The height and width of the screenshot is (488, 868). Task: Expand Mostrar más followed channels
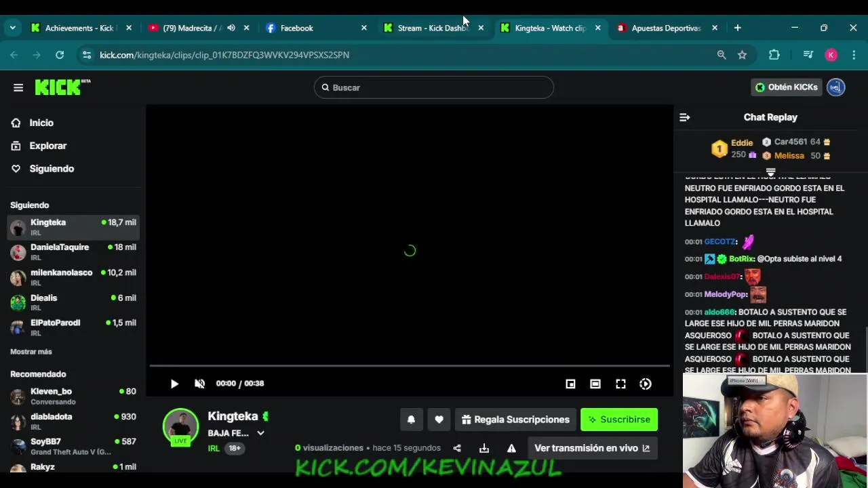31,352
